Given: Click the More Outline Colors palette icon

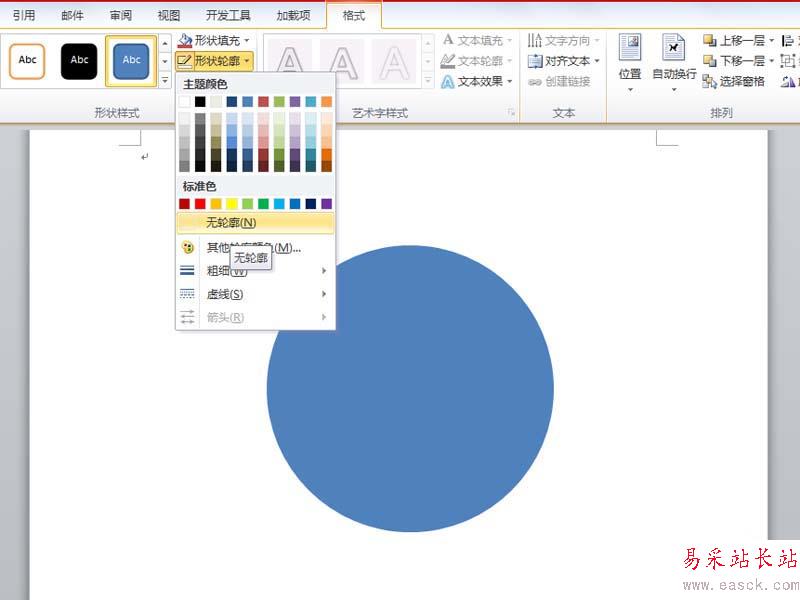Looking at the screenshot, I should (x=187, y=248).
